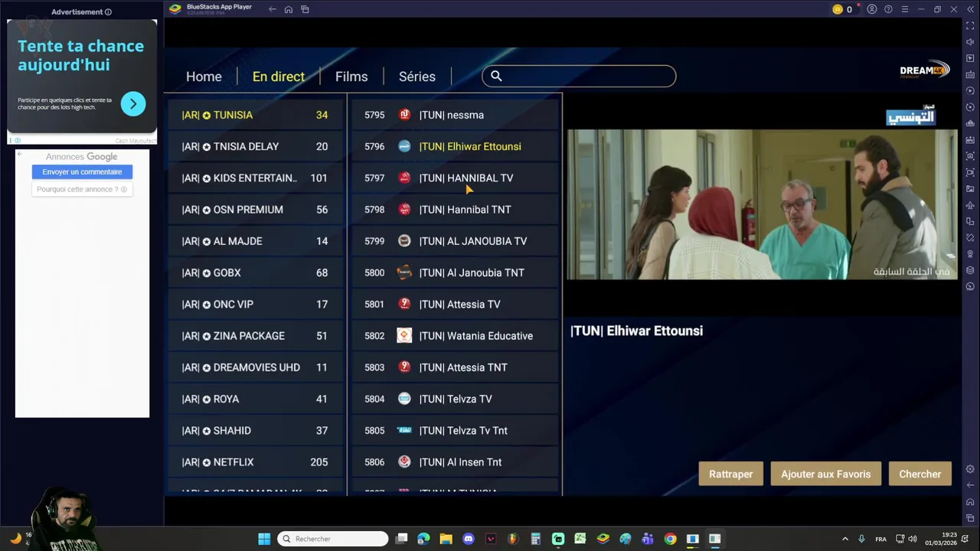
Task: Play channel Attessia TV
Action: tap(456, 304)
